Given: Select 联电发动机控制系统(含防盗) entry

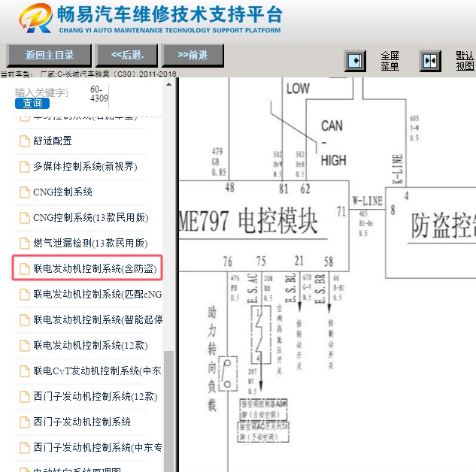Looking at the screenshot, I should [x=95, y=268].
